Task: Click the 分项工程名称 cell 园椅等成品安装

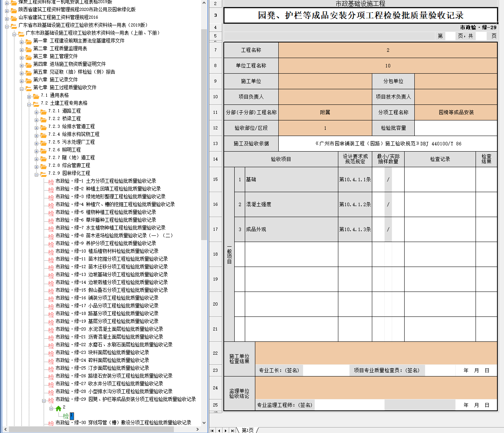Action: (456, 112)
